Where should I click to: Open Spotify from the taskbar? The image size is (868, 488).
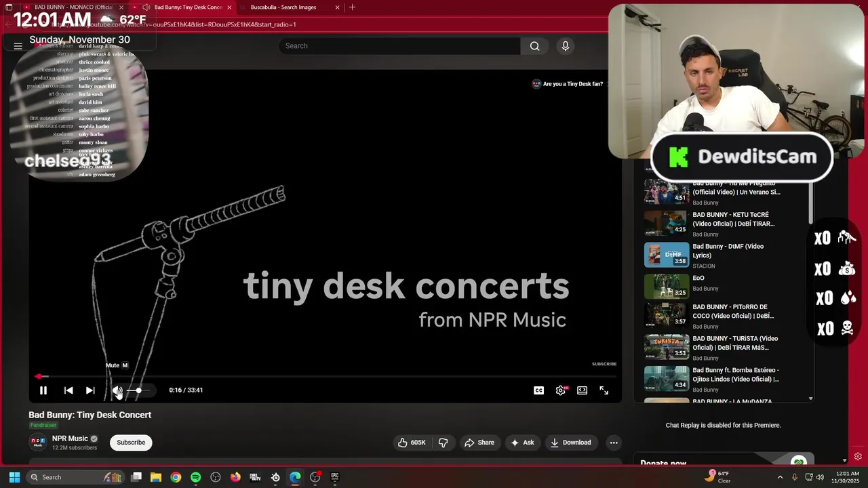tap(195, 477)
